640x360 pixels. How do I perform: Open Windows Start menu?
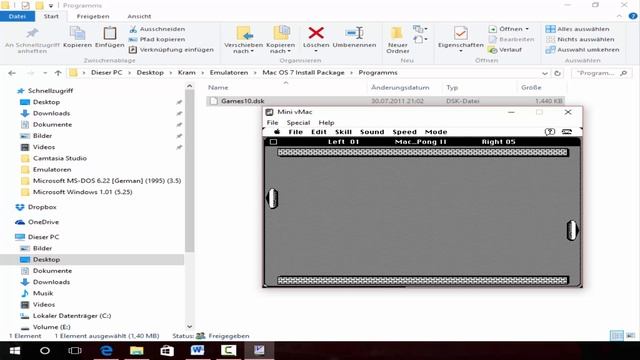[15, 351]
